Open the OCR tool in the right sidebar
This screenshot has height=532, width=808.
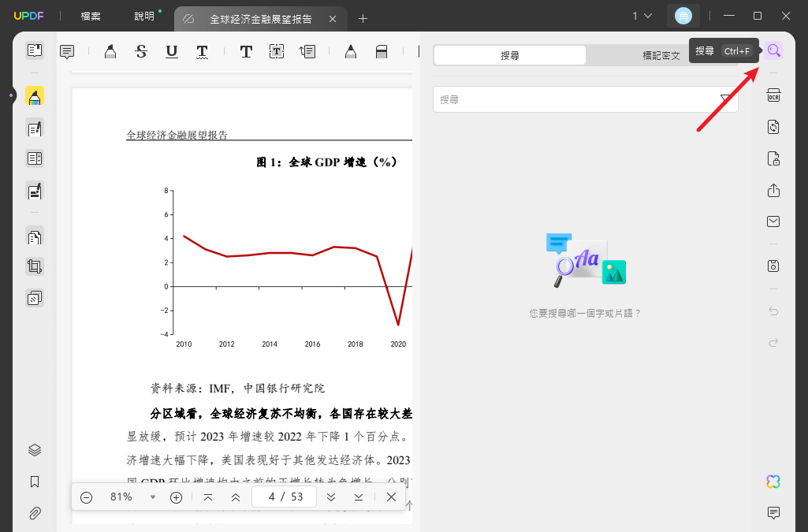pos(773,94)
